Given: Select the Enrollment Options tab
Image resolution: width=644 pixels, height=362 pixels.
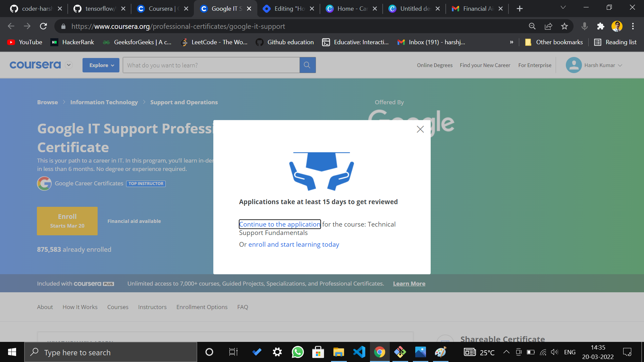Looking at the screenshot, I should click(x=202, y=307).
